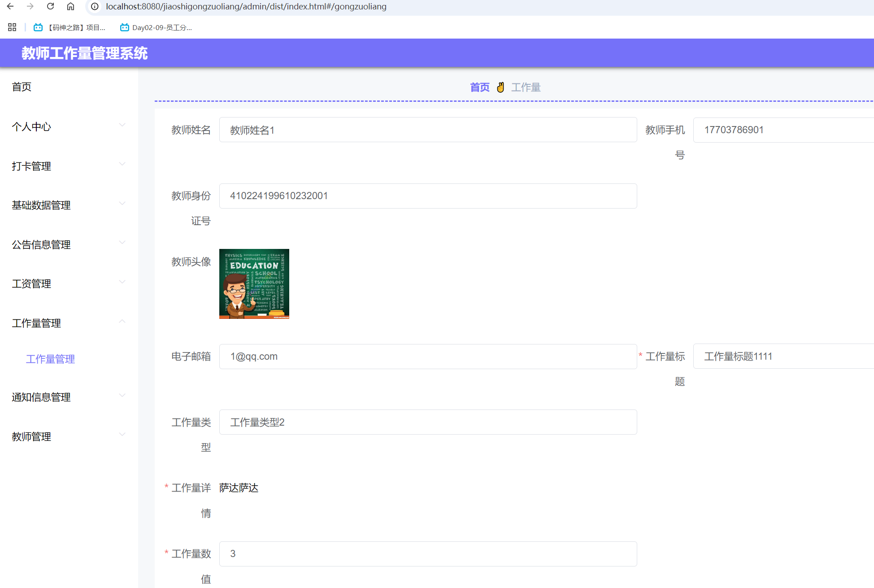
Task: Click the 码神之路 bookmark icon
Action: [38, 27]
